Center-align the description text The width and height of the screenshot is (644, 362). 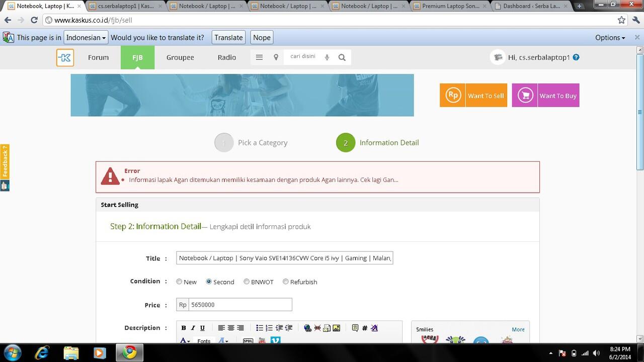[231, 328]
